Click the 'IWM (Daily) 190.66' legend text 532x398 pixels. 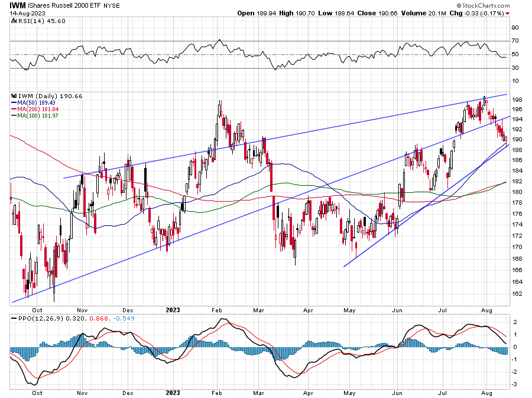(50, 96)
